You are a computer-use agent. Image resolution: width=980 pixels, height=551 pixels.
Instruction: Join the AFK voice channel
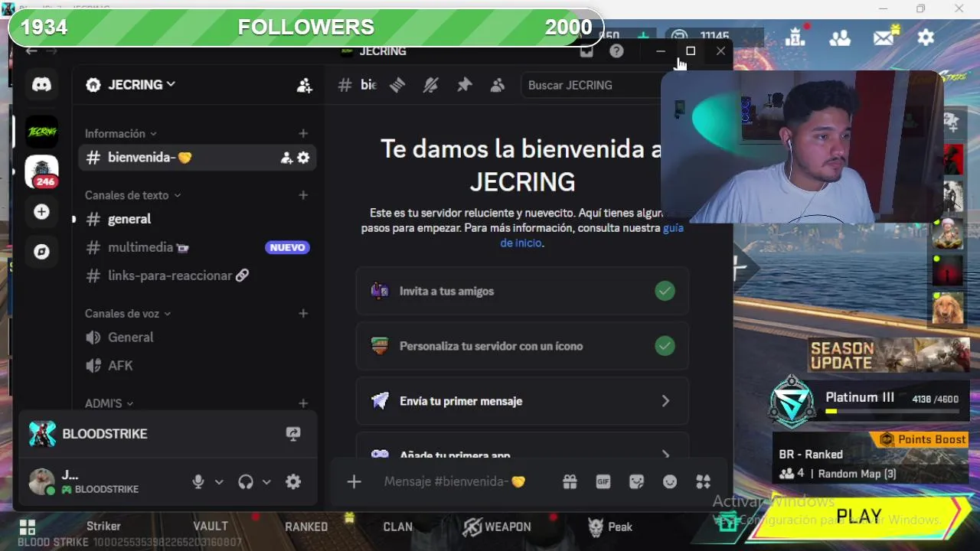click(x=198, y=366)
